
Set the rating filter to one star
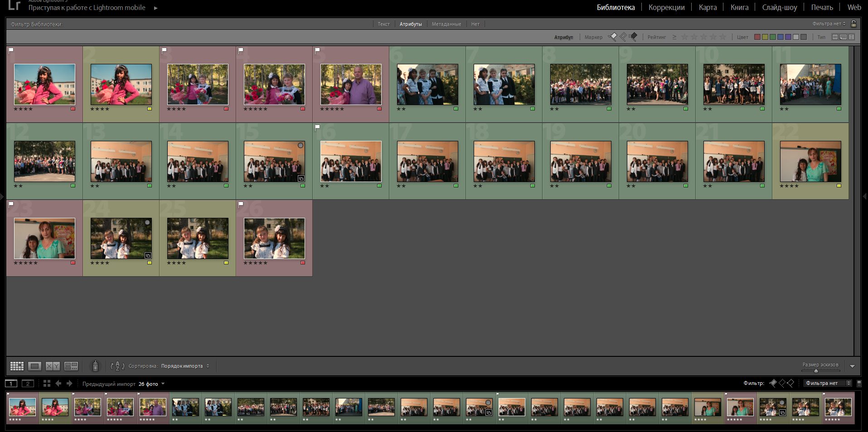click(685, 37)
